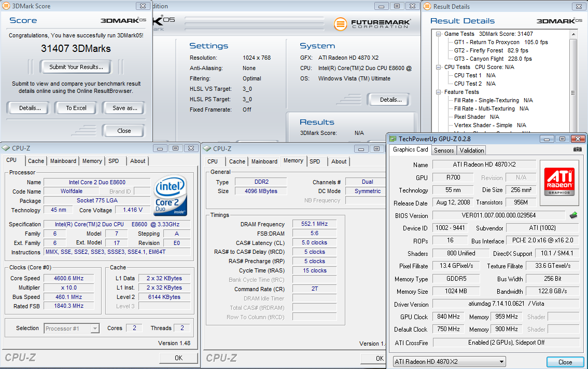The height and width of the screenshot is (369, 588).
Task: Open the Mainboard tab in the Memory CPU-Z window
Action: point(264,161)
